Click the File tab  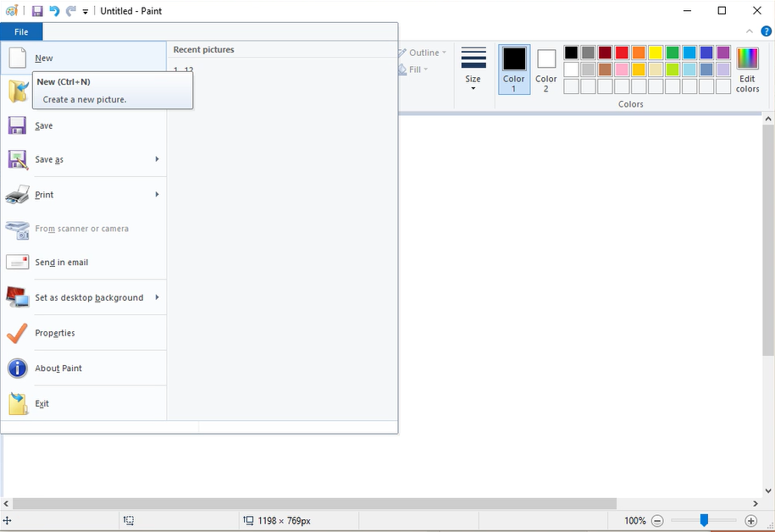[21, 31]
